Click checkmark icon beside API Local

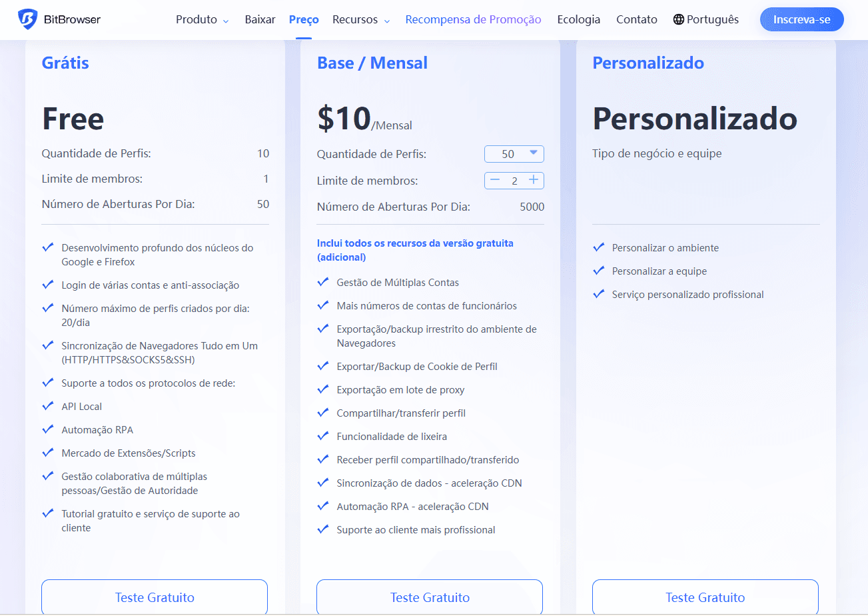pyautogui.click(x=48, y=406)
